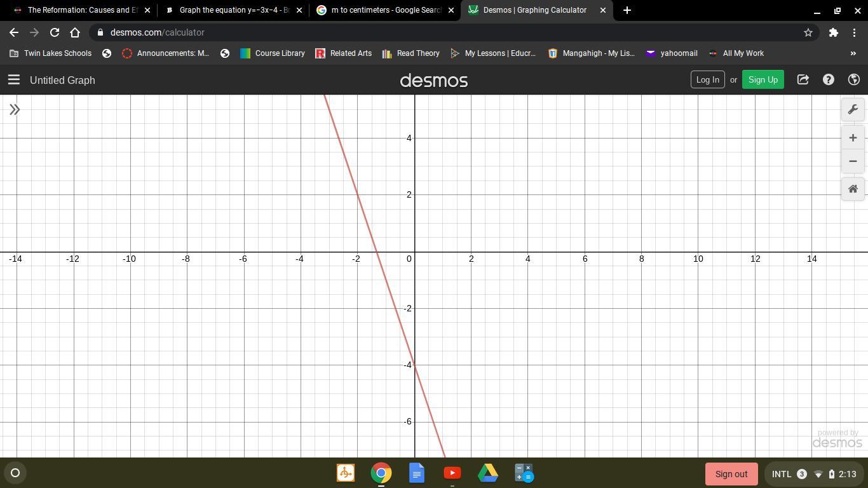Viewport: 868px width, 488px height.
Task: Reset graph to default viewport
Action: pos(853,189)
